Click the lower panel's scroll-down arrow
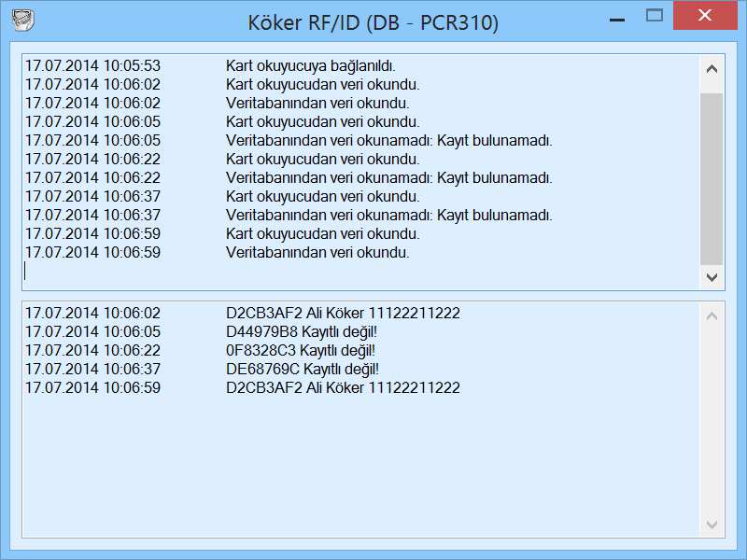Screen dimensions: 747x560 point(711,525)
